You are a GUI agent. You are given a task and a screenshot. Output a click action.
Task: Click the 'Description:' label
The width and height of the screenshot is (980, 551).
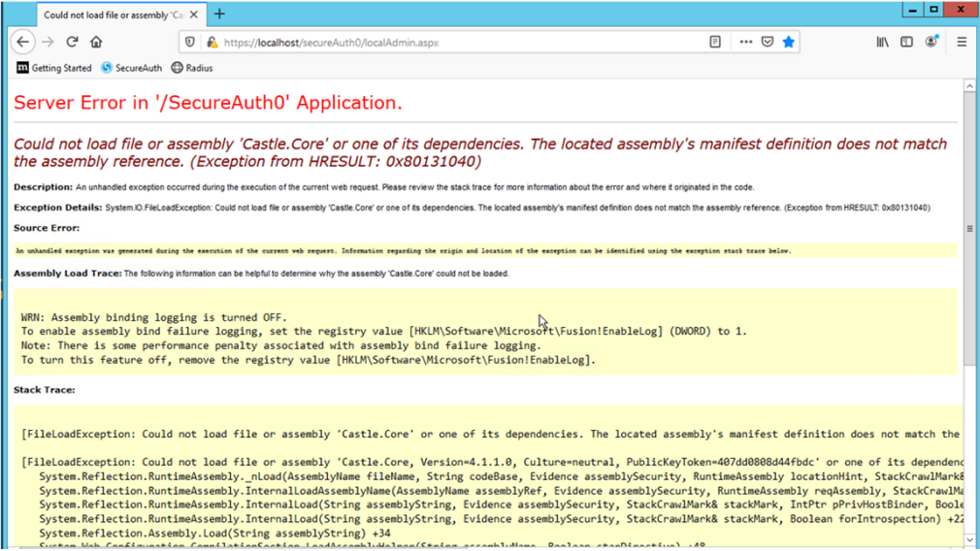43,187
